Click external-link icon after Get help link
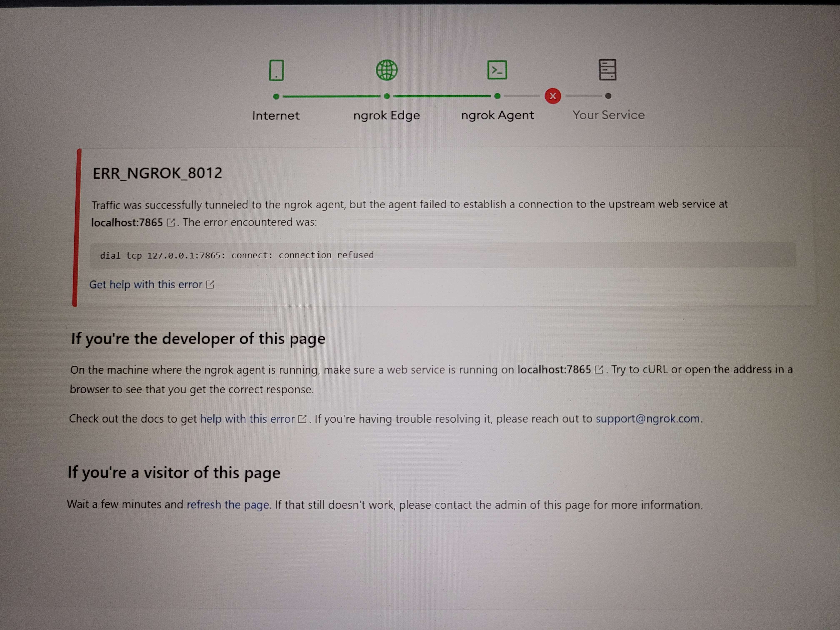 click(x=210, y=284)
